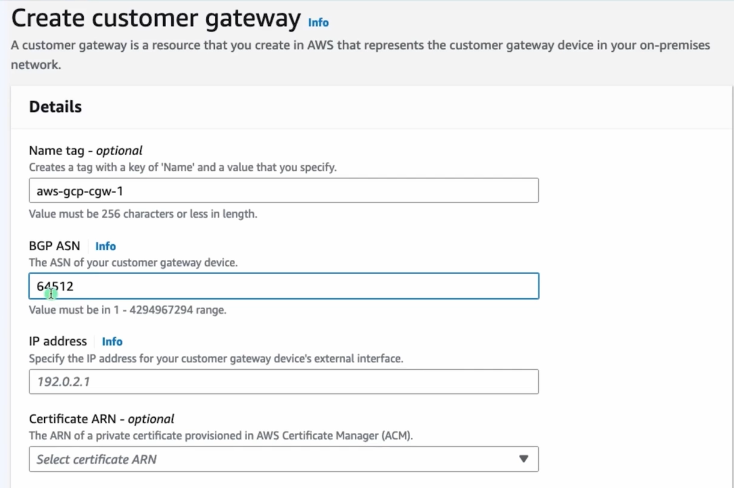Open the Select certificate ARN dropdown
Screen dimensions: 734x488
[284, 459]
